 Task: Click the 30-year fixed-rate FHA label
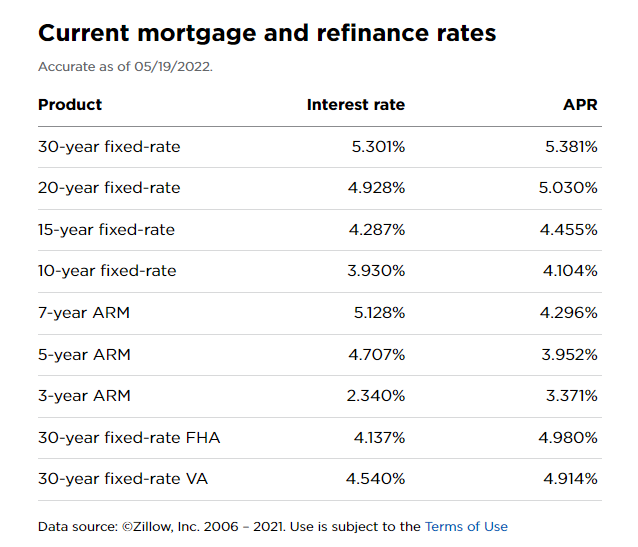point(129,438)
